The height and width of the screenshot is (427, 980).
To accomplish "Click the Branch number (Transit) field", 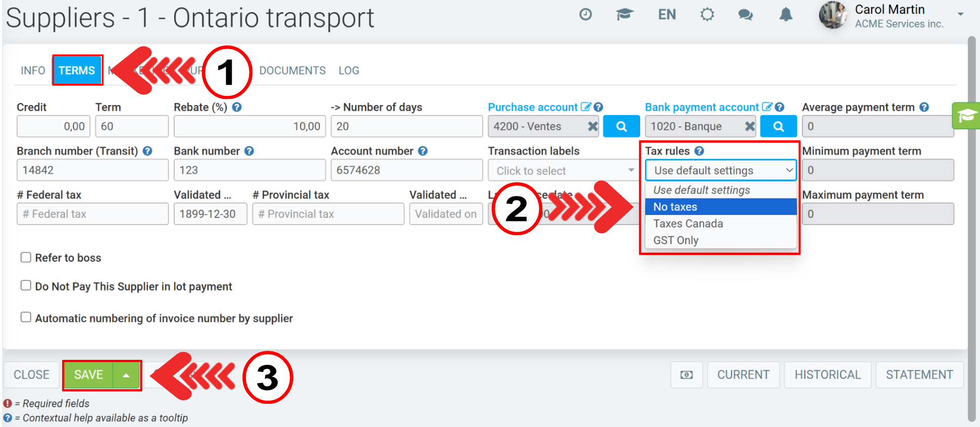I will (x=92, y=171).
